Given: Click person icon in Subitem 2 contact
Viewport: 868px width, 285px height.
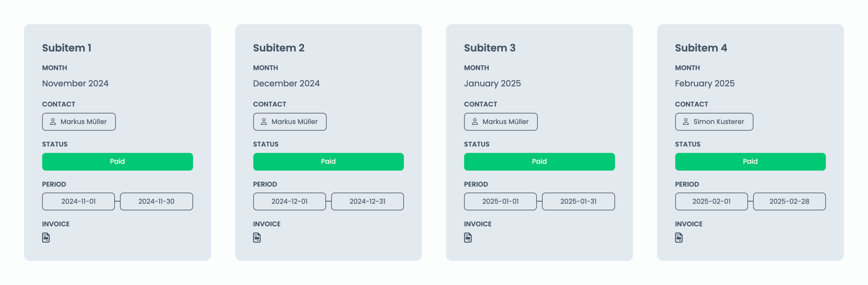Looking at the screenshot, I should (264, 122).
